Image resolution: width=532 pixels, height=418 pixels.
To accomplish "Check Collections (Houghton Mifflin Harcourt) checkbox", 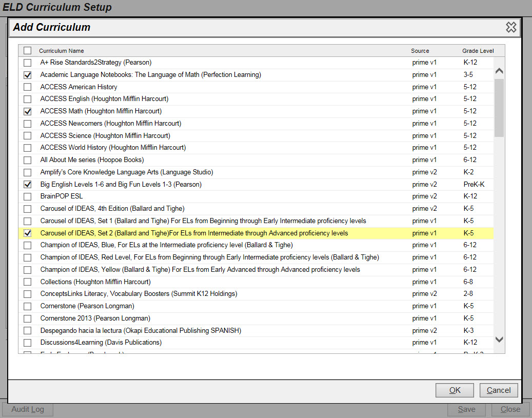I will pos(28,282).
